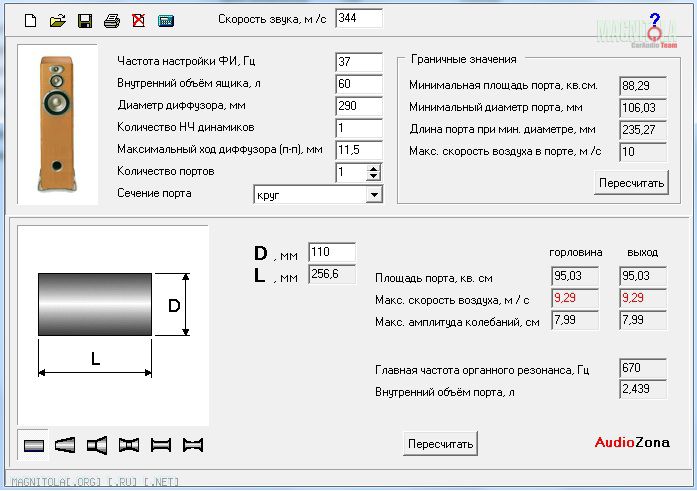Click the Граничные значения group title
This screenshot has height=491, width=697.
pyautogui.click(x=464, y=59)
